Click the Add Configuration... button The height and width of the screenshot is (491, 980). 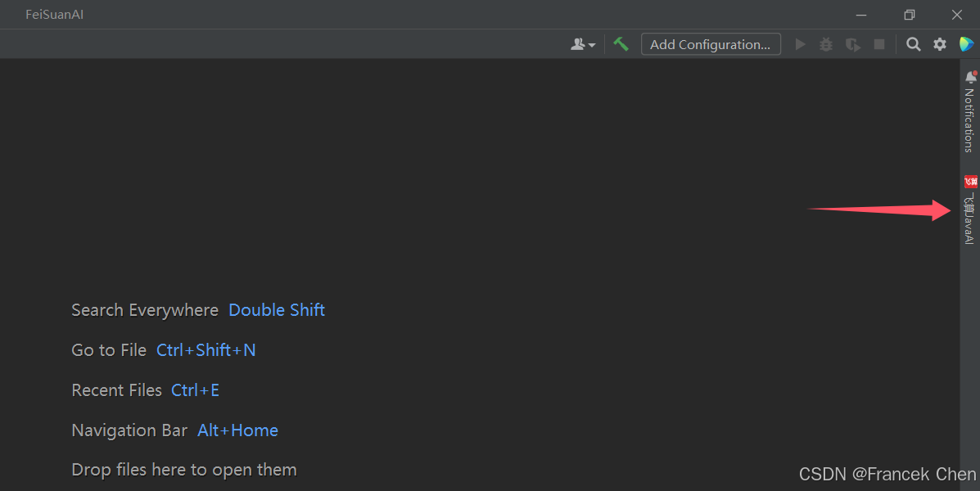pyautogui.click(x=710, y=44)
